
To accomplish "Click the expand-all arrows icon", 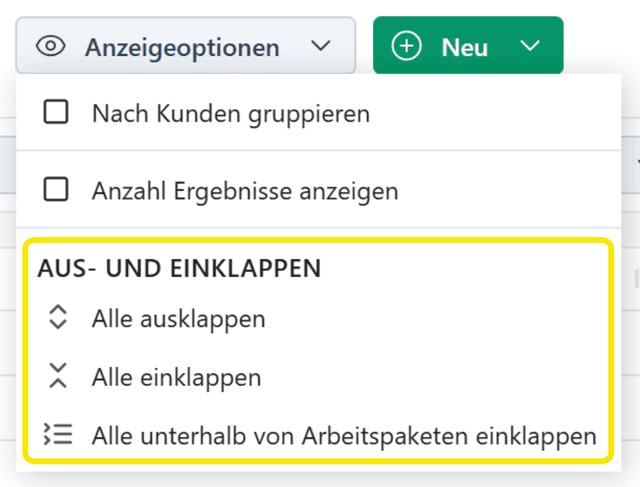I will click(58, 319).
